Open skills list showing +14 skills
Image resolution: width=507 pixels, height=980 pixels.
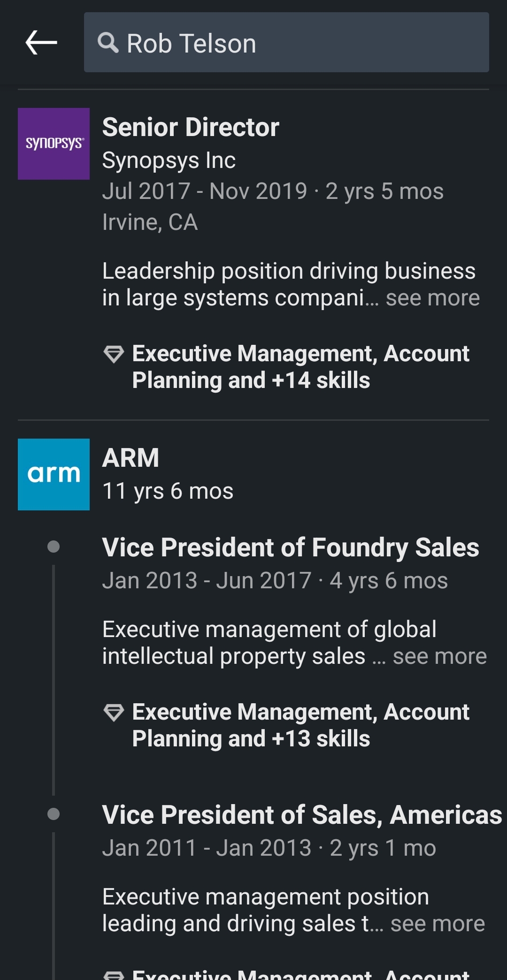tap(300, 367)
